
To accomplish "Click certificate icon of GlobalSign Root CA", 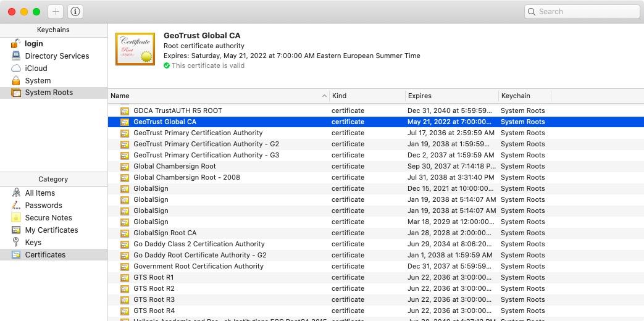I will [x=125, y=233].
